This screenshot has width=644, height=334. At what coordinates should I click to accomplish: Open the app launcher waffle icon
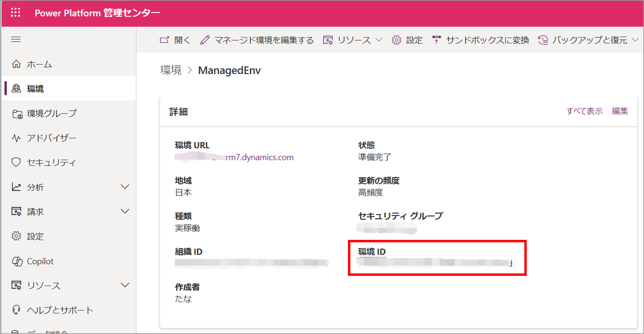15,13
